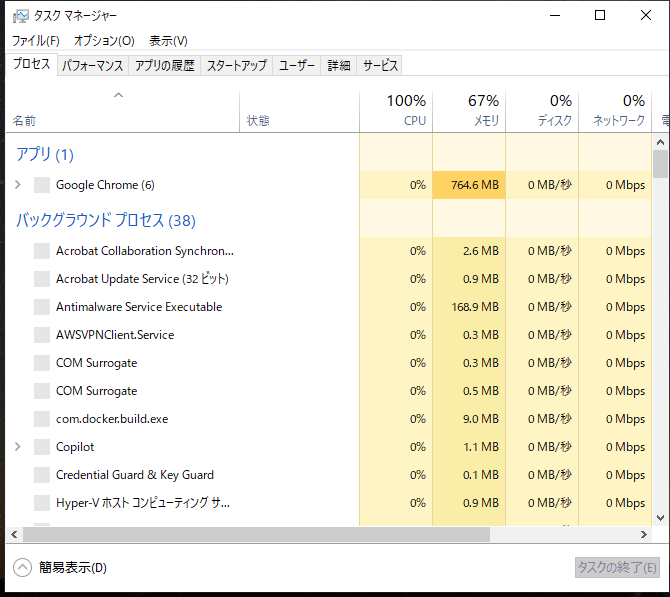Open the サービス tab
Screen dimensions: 670x597
[380, 66]
